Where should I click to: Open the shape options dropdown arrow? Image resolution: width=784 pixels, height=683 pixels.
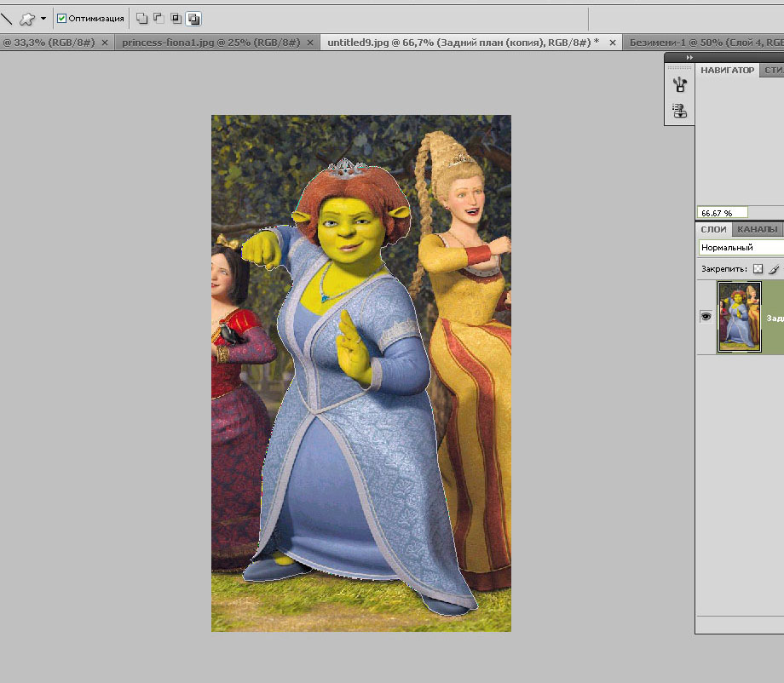43,19
